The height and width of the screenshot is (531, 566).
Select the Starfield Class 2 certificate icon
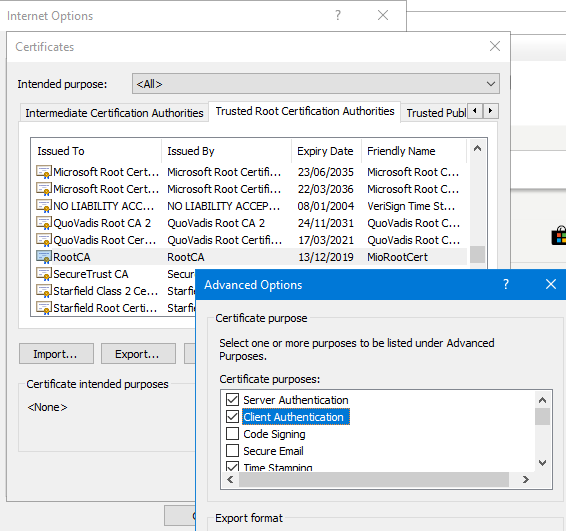(44, 291)
